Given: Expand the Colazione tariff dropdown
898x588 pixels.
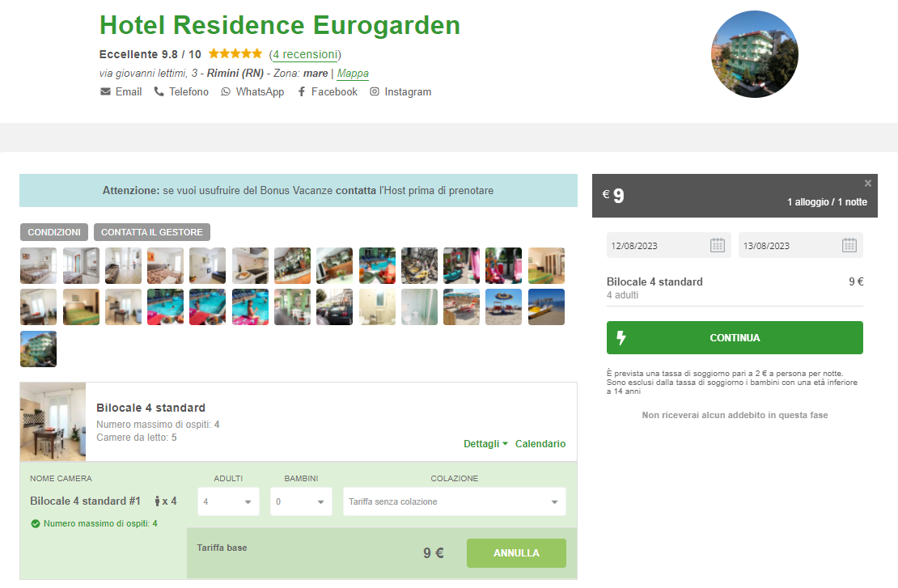Looking at the screenshot, I should 454,501.
